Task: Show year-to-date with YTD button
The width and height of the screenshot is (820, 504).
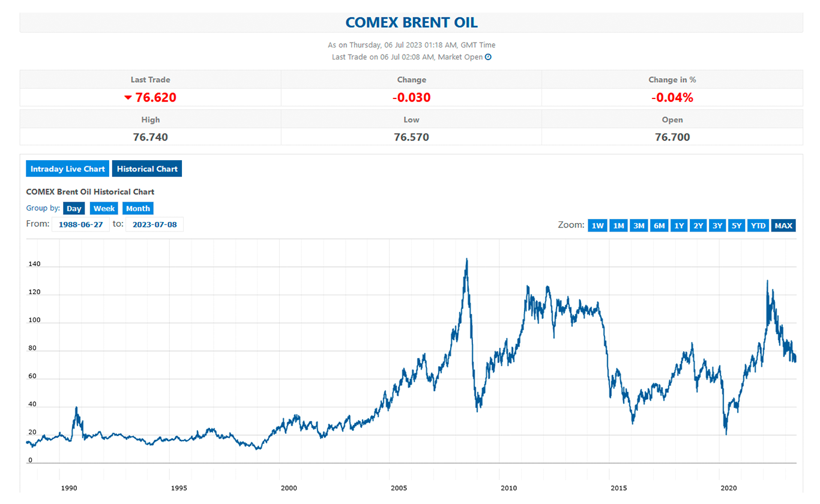Action: tap(759, 226)
